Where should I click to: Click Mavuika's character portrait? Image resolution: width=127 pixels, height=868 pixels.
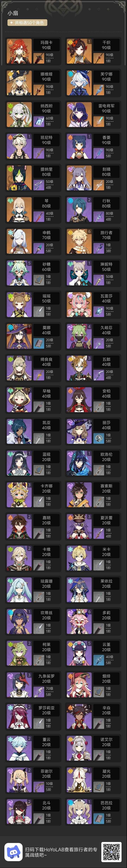(x=19, y=51)
